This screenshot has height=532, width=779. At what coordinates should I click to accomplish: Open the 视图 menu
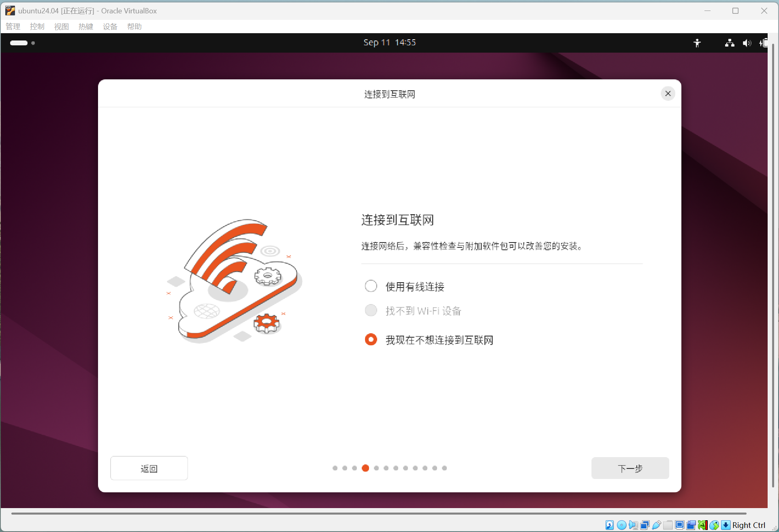[x=62, y=27]
